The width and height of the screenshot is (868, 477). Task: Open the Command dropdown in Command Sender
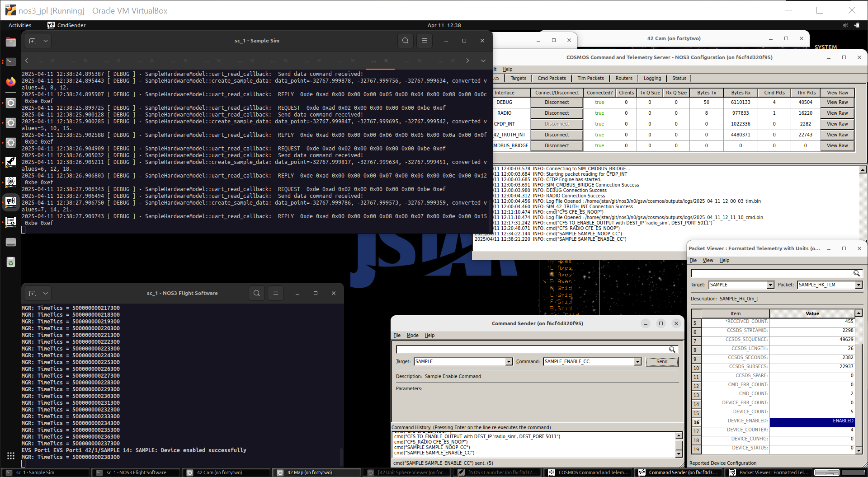tap(637, 362)
